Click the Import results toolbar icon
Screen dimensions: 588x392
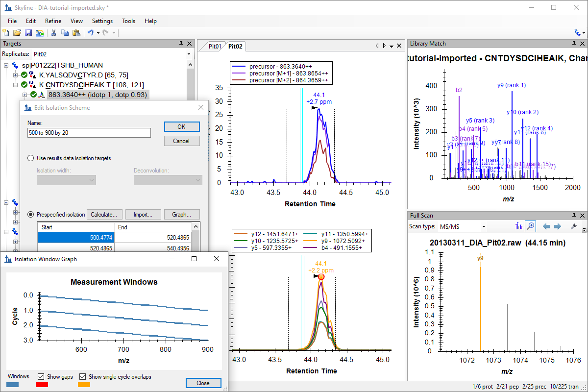tap(40, 33)
